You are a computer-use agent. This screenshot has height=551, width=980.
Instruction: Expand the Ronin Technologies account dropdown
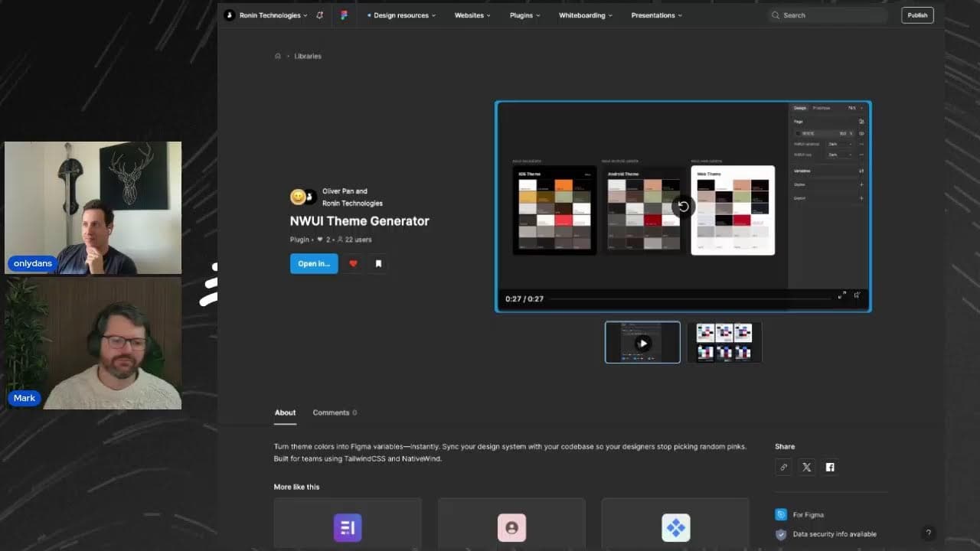(x=269, y=15)
